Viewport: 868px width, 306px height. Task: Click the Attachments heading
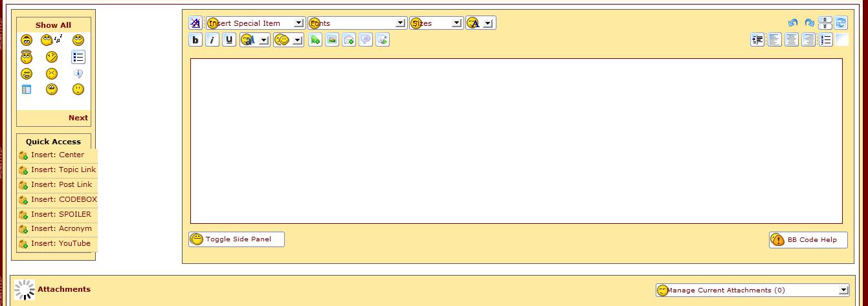[x=64, y=289]
